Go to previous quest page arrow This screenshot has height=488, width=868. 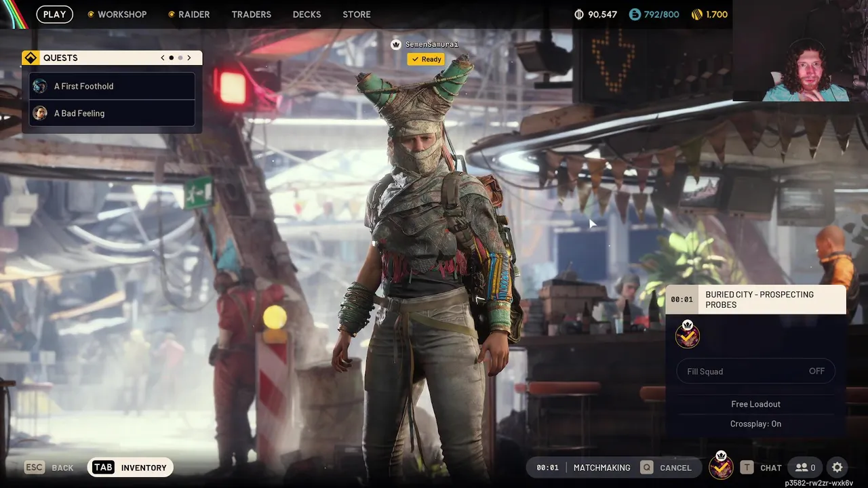coord(163,58)
